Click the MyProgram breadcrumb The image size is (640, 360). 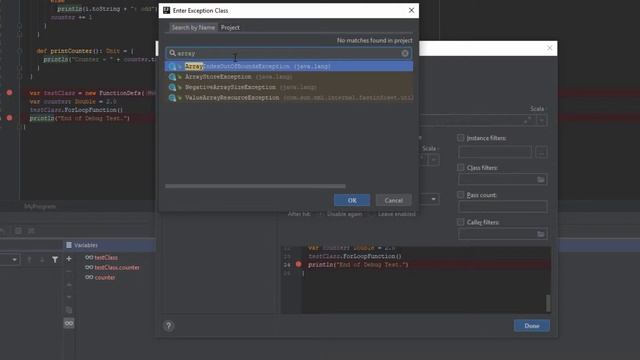(x=40, y=207)
